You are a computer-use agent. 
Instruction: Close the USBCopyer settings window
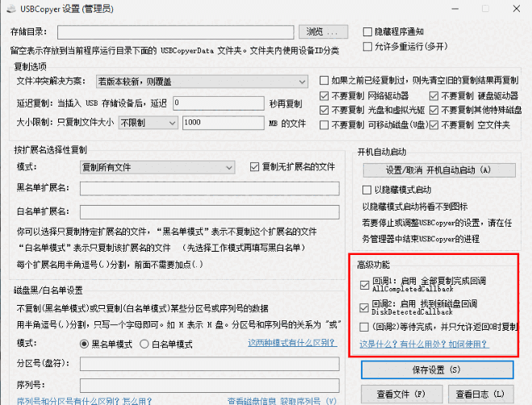517,9
